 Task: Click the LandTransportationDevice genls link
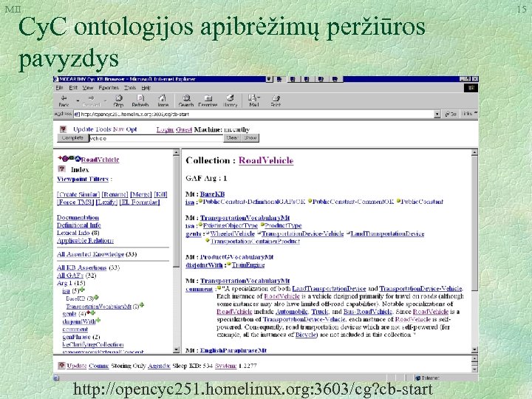[387, 233]
